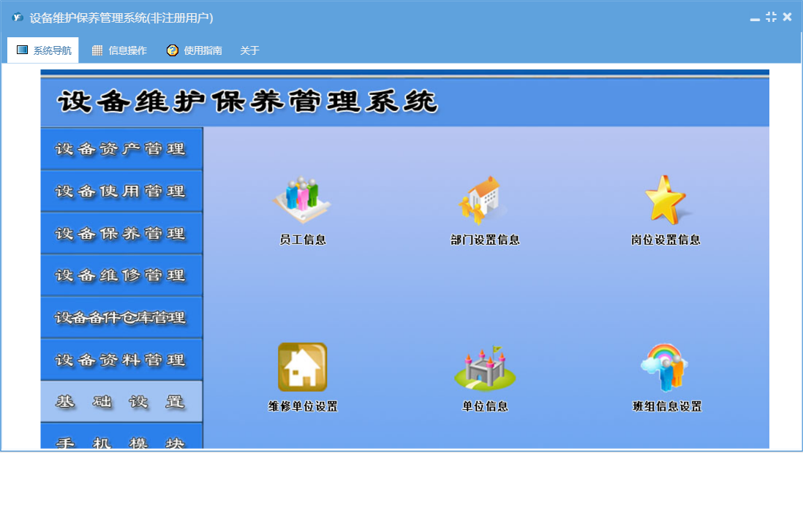Viewport: 803px width, 532px height.
Task: Close the 设备维护保养管理系统 window
Action: coord(787,17)
